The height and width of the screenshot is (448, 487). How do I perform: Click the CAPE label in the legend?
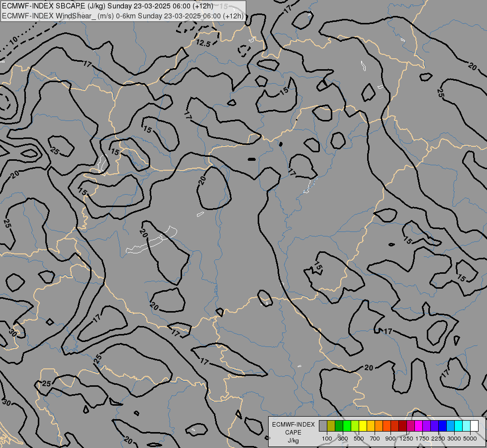click(293, 433)
